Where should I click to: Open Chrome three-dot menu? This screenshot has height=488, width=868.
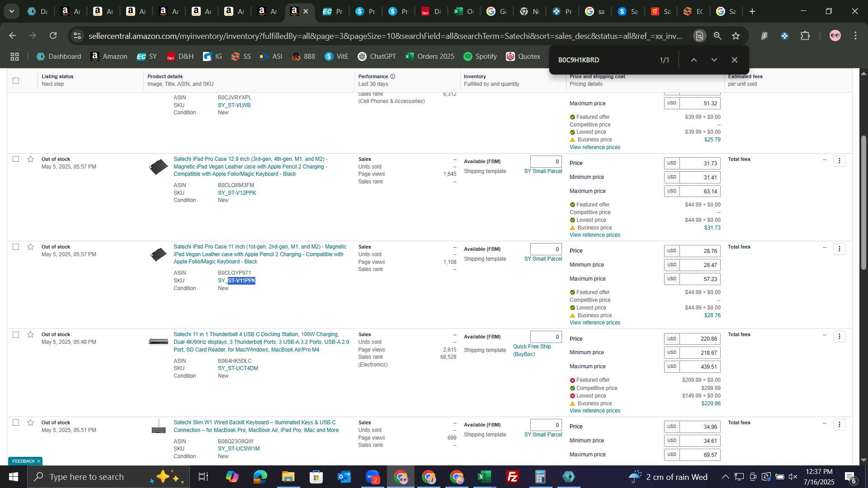pos(855,36)
